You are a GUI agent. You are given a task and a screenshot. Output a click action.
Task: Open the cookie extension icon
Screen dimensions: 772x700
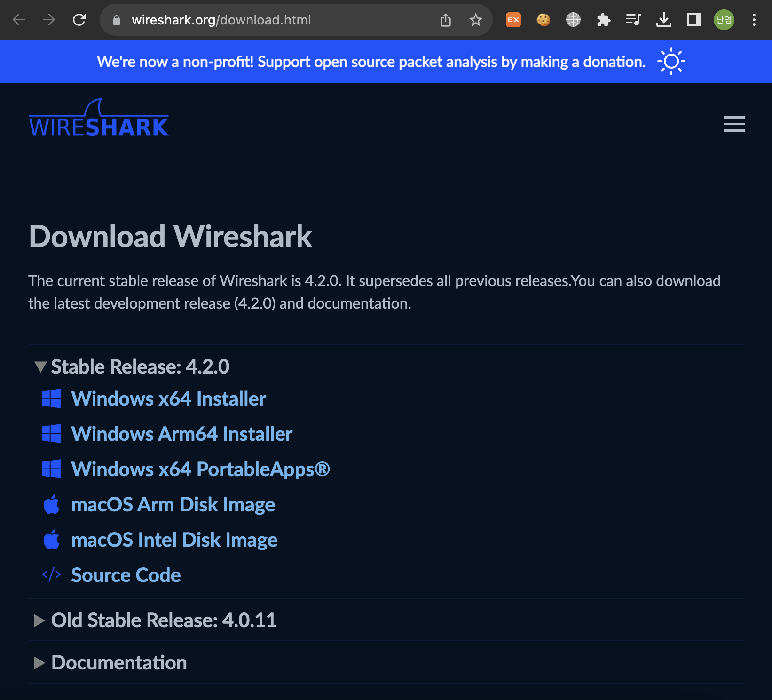click(x=544, y=20)
